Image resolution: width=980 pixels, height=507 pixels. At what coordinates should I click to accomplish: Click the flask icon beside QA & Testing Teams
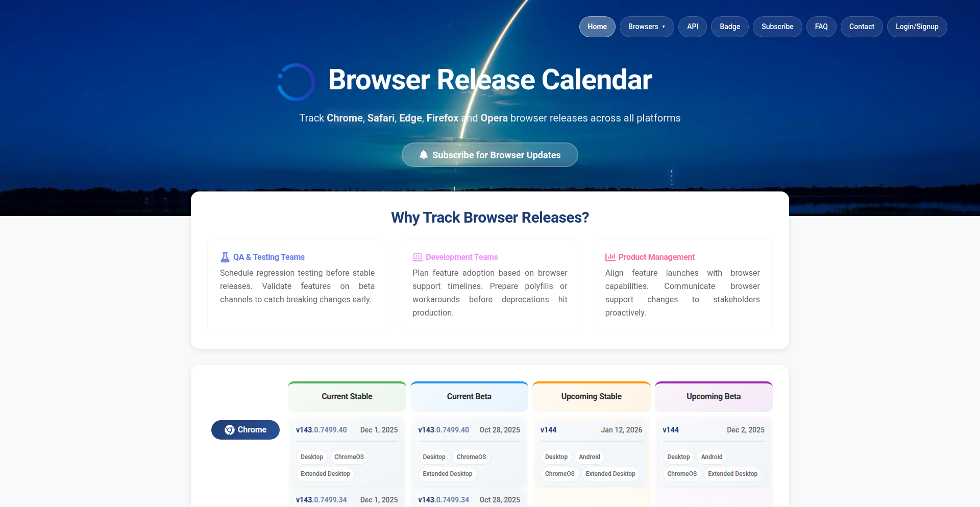click(x=225, y=257)
